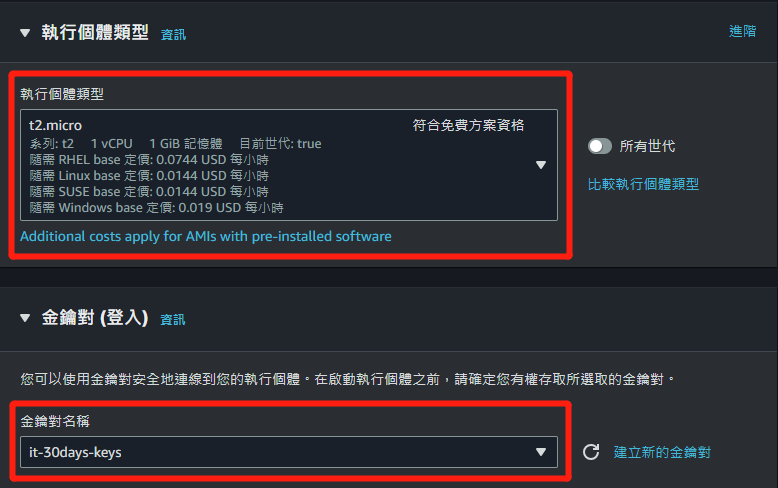Click the t2.micro name text
This screenshot has height=488, width=778.
56,125
